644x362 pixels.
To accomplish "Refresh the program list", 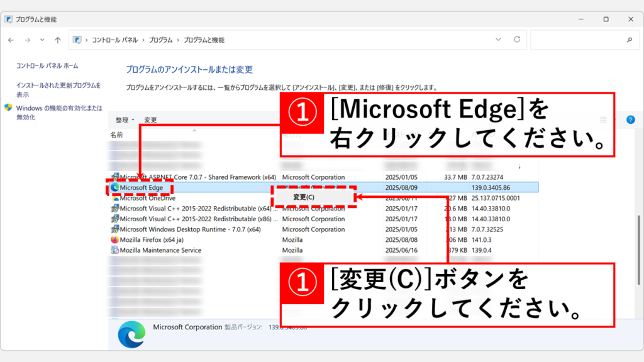I will click(x=517, y=40).
